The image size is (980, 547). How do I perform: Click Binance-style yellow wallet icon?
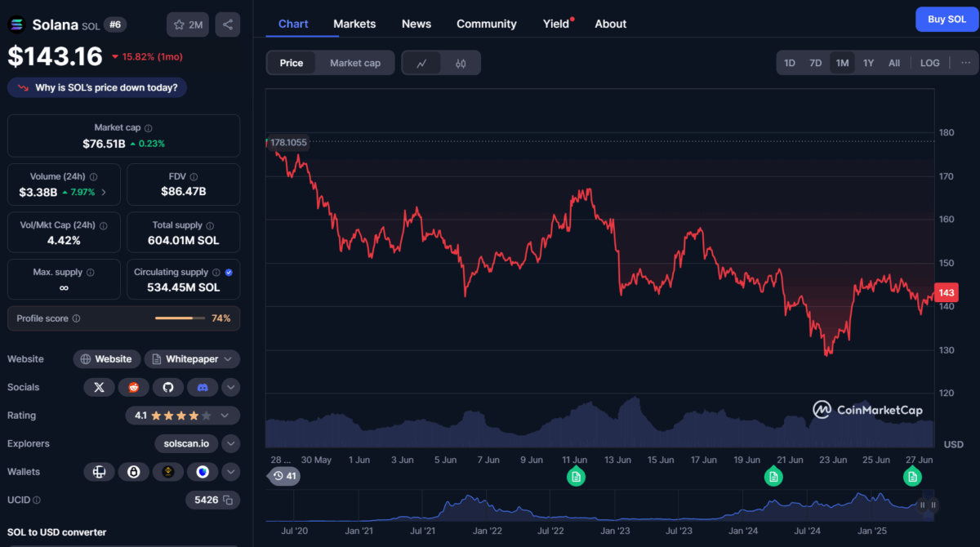167,472
